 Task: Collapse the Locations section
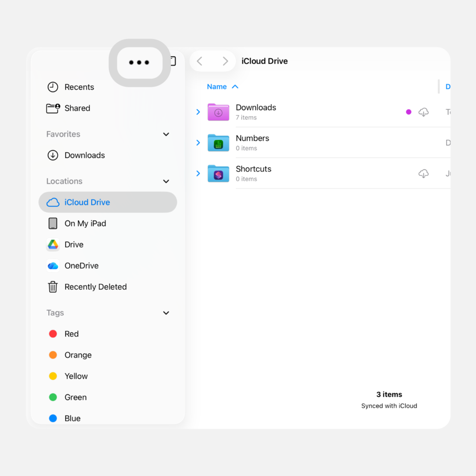166,181
